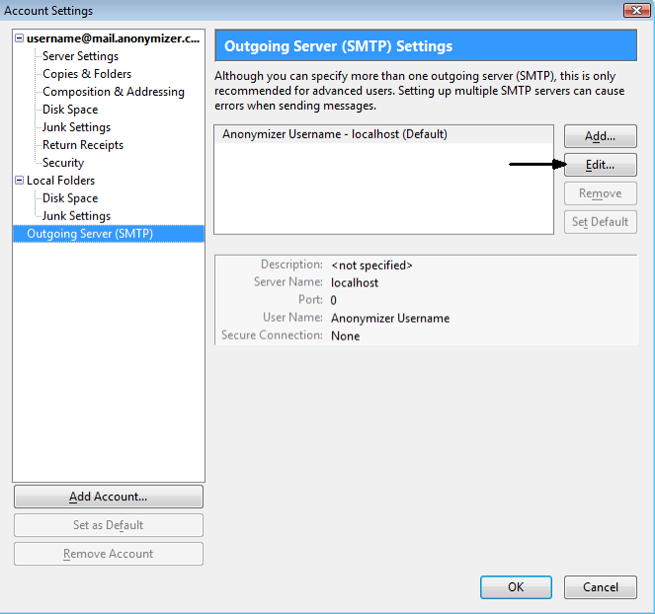
Task: Open Server Settings in the account tree
Action: [80, 56]
